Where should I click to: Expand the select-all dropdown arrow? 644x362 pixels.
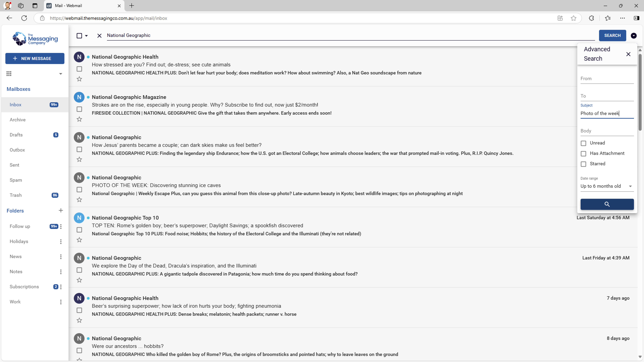pyautogui.click(x=87, y=36)
